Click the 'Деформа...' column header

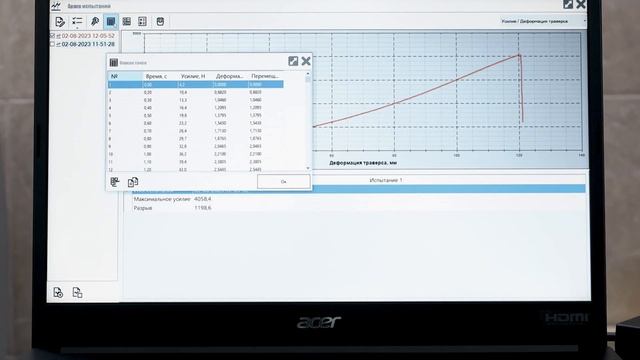pyautogui.click(x=229, y=76)
